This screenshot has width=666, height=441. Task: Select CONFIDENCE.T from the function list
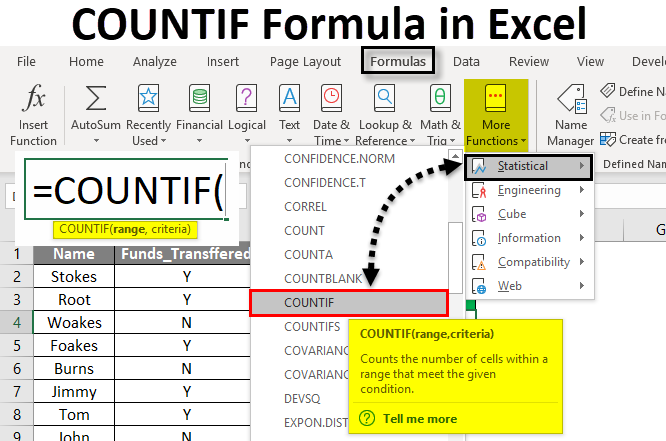tap(325, 183)
